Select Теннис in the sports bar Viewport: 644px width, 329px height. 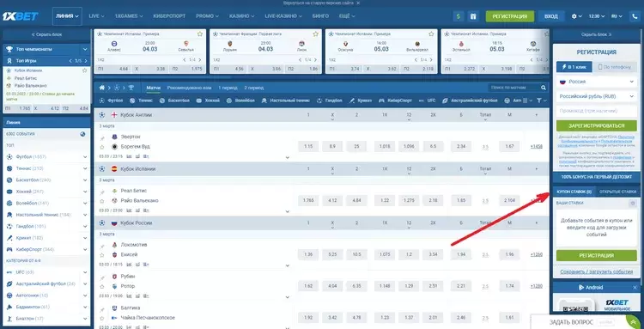tap(141, 101)
